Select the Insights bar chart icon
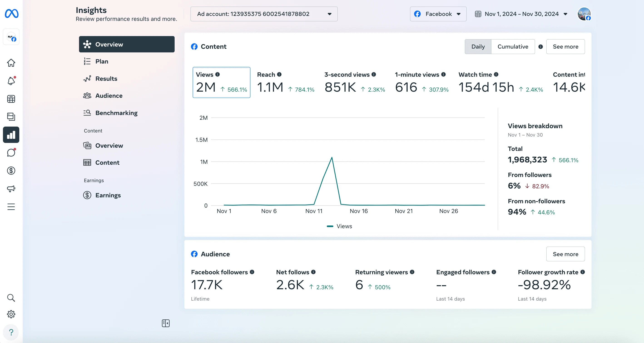This screenshot has height=343, width=644. coord(11,135)
